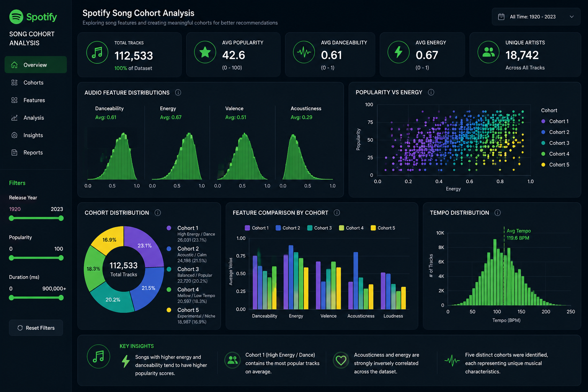This screenshot has width=588, height=392.
Task: Click the calendar icon in date selector
Action: [501, 17]
